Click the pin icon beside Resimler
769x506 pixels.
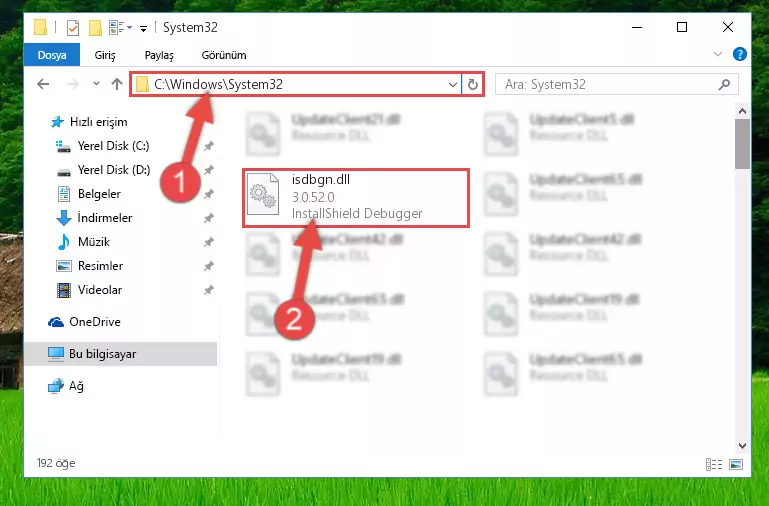pyautogui.click(x=208, y=266)
